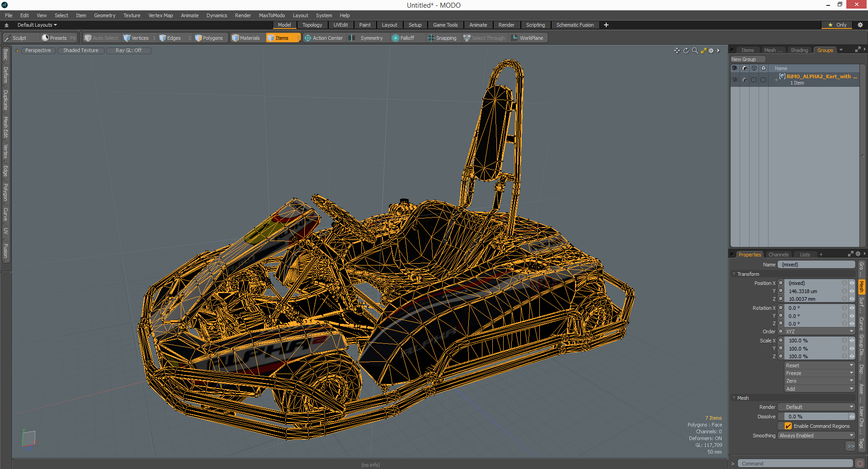The width and height of the screenshot is (868, 469).
Task: Open the Render Default dropdown
Action: pyautogui.click(x=819, y=407)
